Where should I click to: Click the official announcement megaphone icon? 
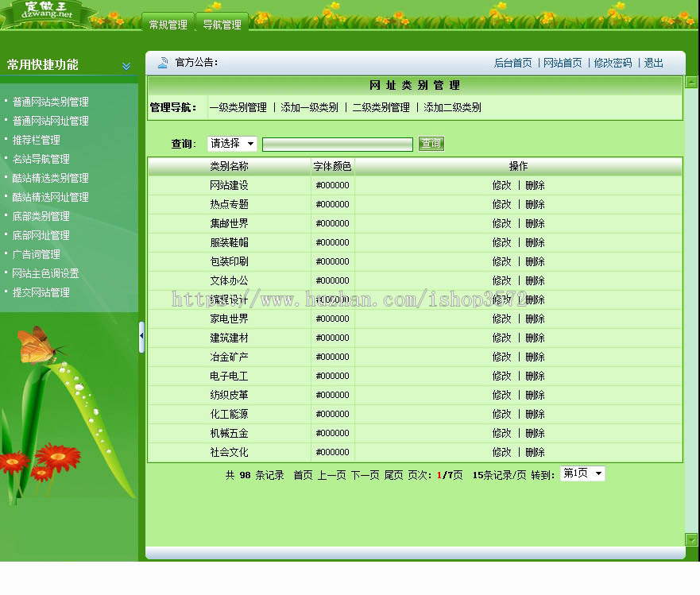tap(161, 63)
